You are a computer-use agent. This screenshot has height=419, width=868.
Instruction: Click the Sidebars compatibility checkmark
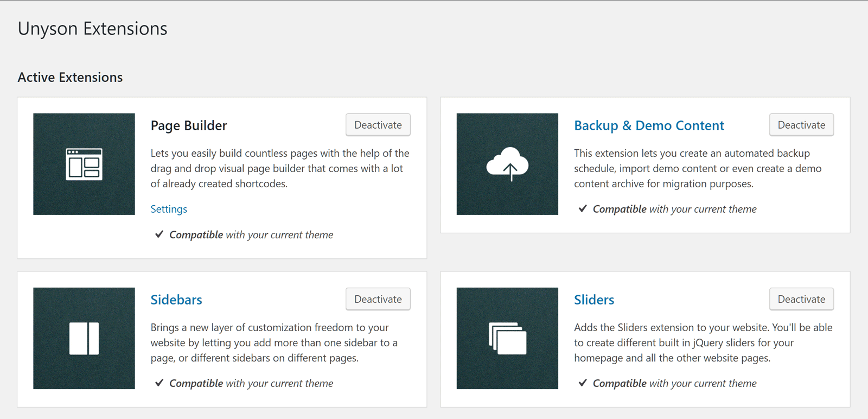point(159,383)
